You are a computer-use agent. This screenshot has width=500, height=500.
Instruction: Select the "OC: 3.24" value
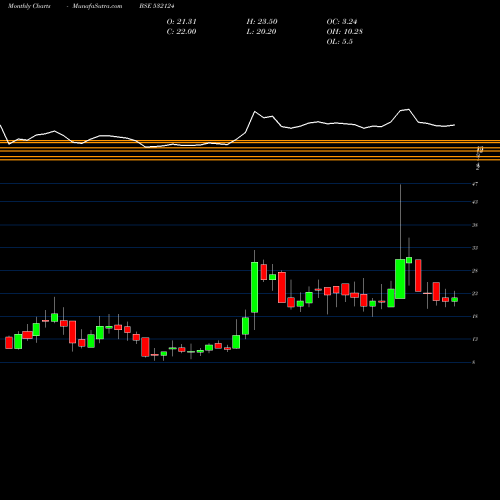click(342, 22)
